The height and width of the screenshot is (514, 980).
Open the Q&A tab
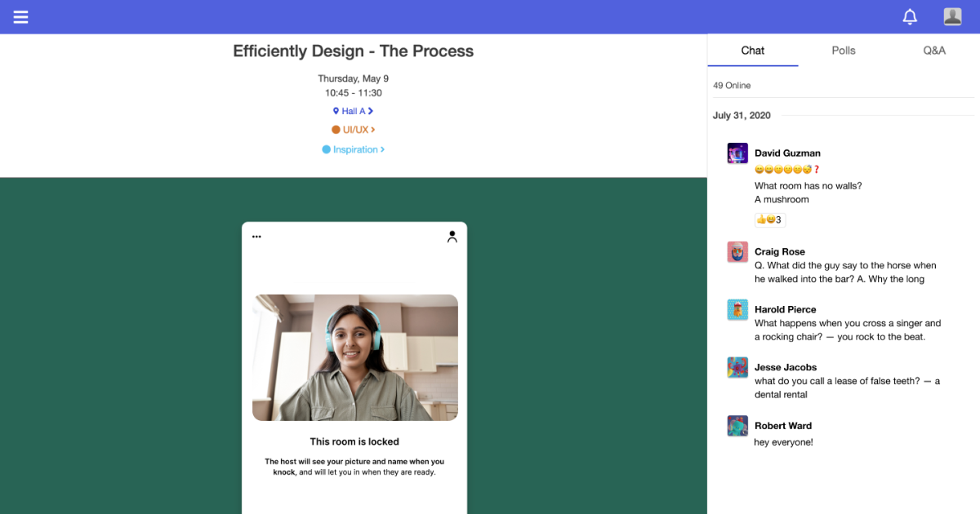pyautogui.click(x=933, y=50)
